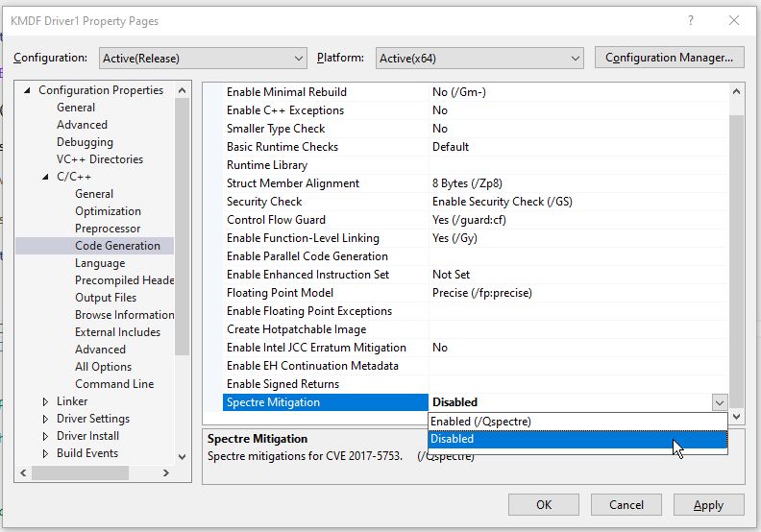Collapse the C/C++ tree node
Image resolution: width=761 pixels, height=532 pixels.
click(45, 177)
